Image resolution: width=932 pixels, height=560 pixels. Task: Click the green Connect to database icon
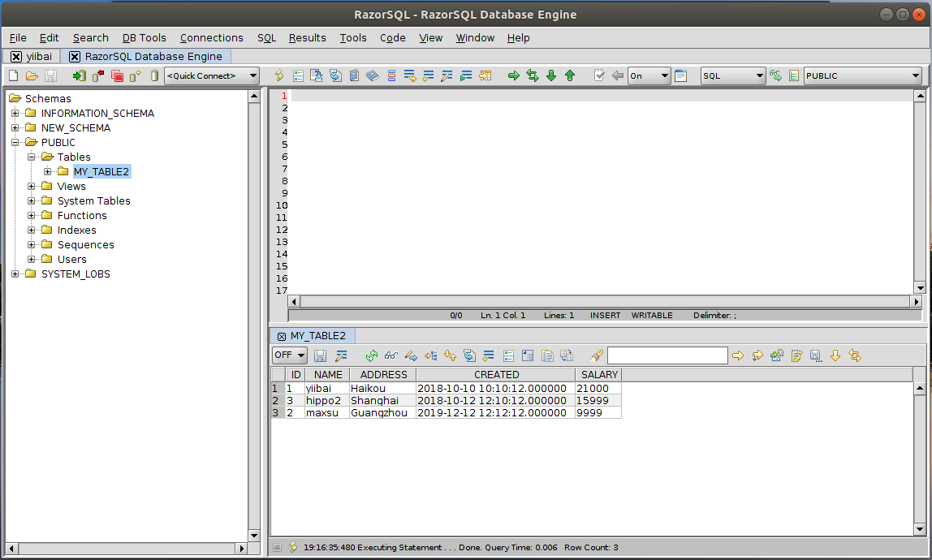79,75
